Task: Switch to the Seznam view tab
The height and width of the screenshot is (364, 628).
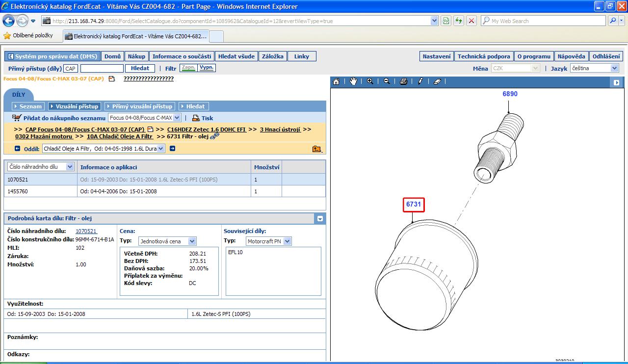Action: (28, 106)
